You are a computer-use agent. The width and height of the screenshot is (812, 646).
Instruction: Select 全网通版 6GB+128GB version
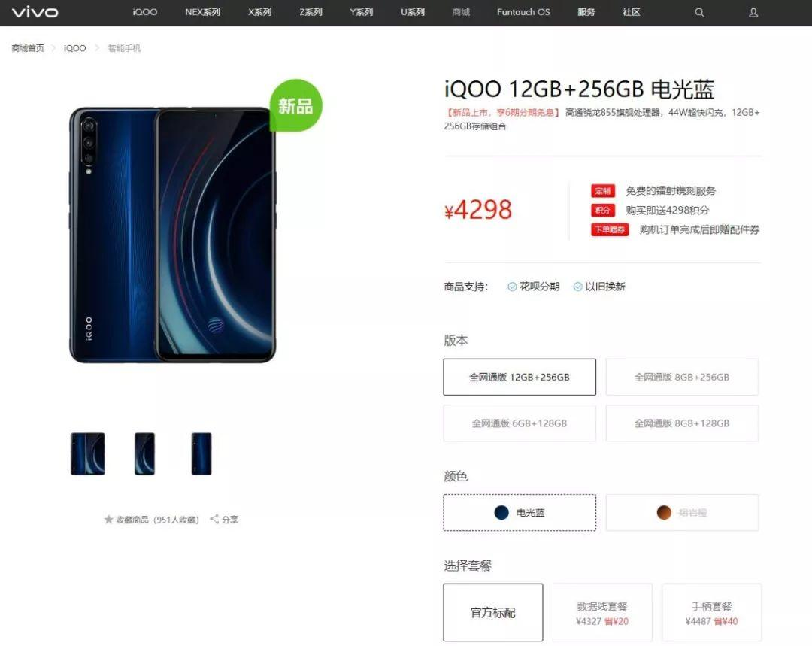(520, 423)
